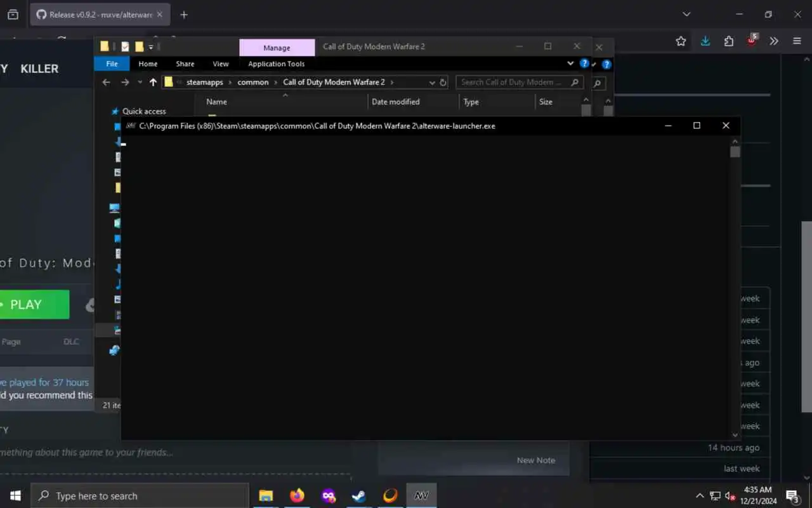Show hidden system tray icons
Screen dimensions: 812x508
700,496
